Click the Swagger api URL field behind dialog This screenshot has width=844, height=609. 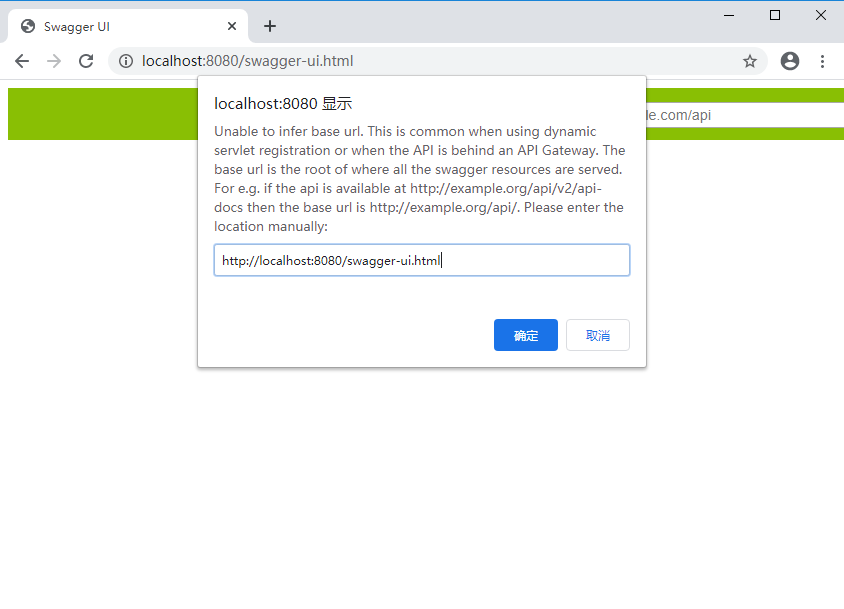[x=745, y=115]
